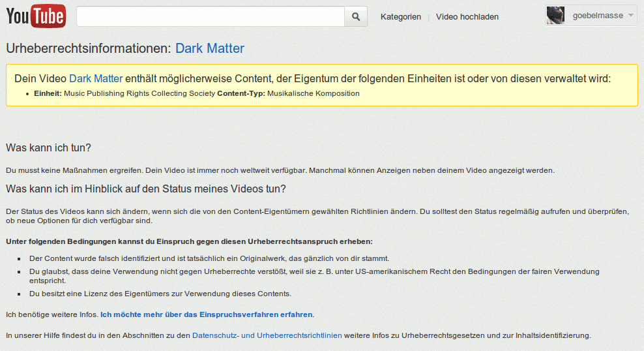Viewport: 644px width, 351px height.
Task: Click the magnifier search button
Action: [x=356, y=16]
